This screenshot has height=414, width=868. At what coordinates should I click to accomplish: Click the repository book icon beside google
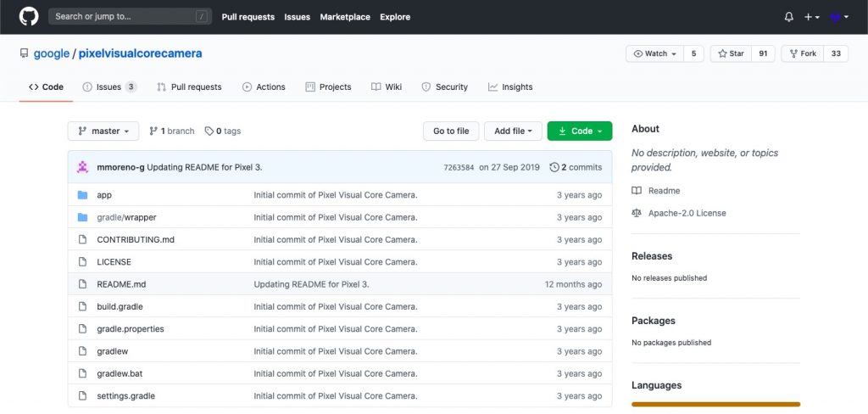click(x=24, y=53)
